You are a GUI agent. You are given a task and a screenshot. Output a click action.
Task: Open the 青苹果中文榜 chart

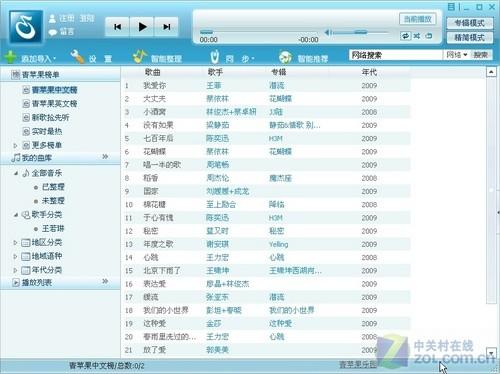55,90
